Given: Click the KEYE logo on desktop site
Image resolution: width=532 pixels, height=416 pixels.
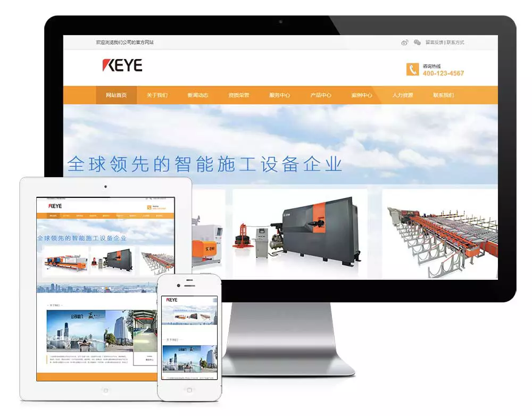Looking at the screenshot, I should [x=122, y=65].
